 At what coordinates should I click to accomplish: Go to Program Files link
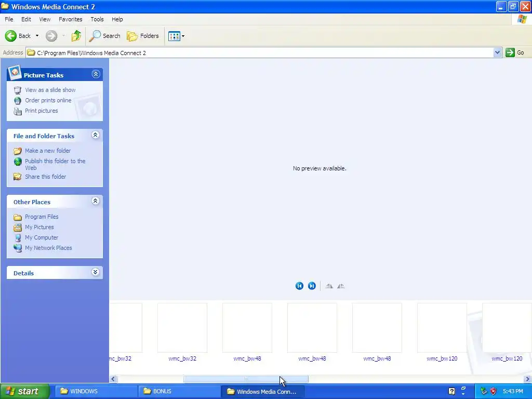pyautogui.click(x=42, y=217)
